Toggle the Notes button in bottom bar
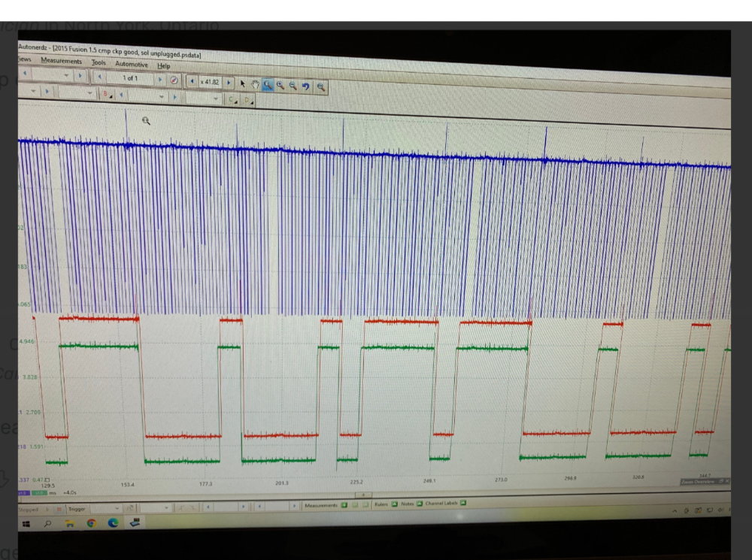752x560 pixels. (418, 504)
